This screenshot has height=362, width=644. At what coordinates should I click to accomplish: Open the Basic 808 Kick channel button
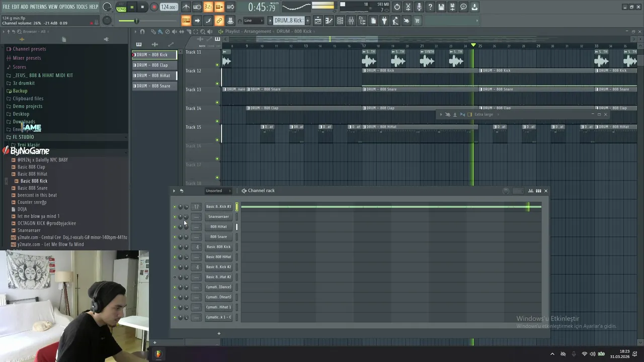coord(218,247)
